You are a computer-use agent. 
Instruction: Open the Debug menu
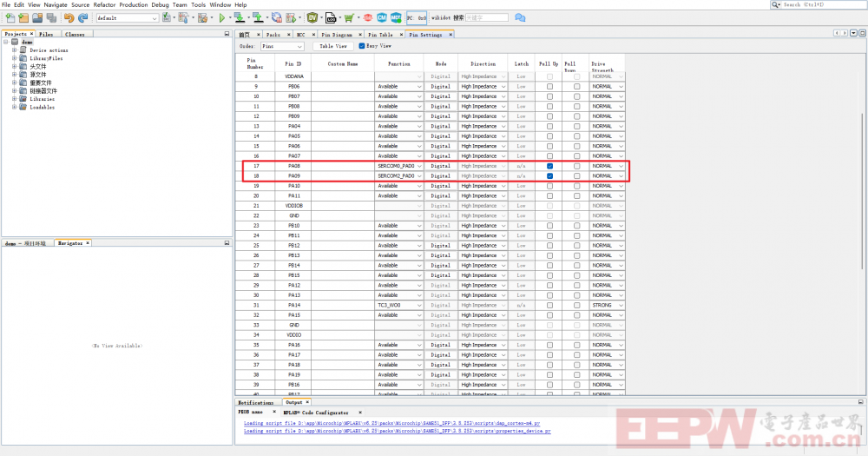(160, 4)
